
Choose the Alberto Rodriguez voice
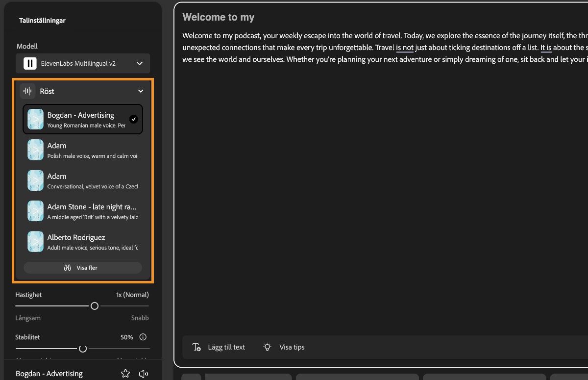pyautogui.click(x=83, y=241)
